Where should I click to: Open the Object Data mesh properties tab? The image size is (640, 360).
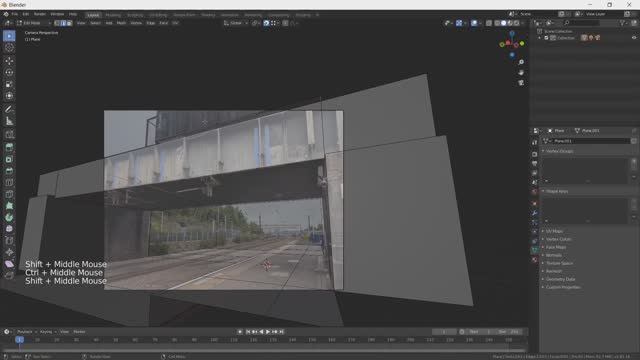tap(534, 250)
